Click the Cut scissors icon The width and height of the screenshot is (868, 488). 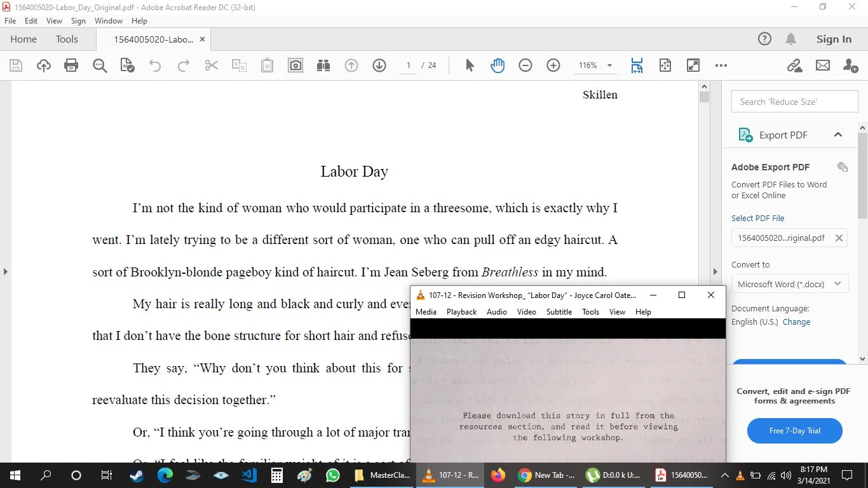(x=212, y=65)
